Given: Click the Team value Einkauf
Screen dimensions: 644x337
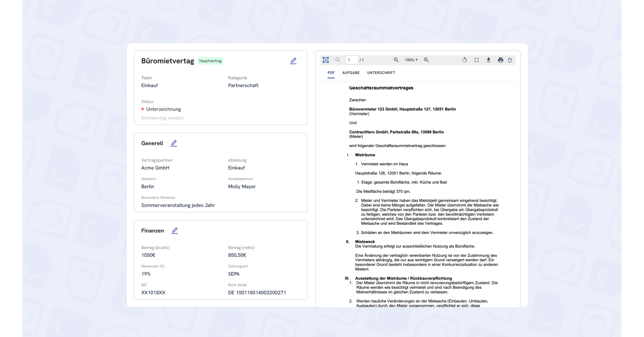Looking at the screenshot, I should click(150, 85).
